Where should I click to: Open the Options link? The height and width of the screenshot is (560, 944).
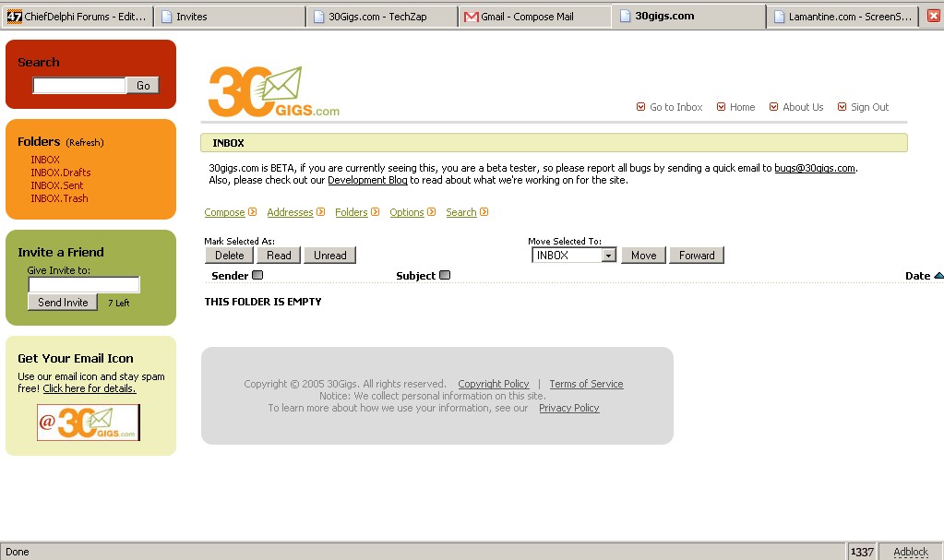(x=407, y=212)
